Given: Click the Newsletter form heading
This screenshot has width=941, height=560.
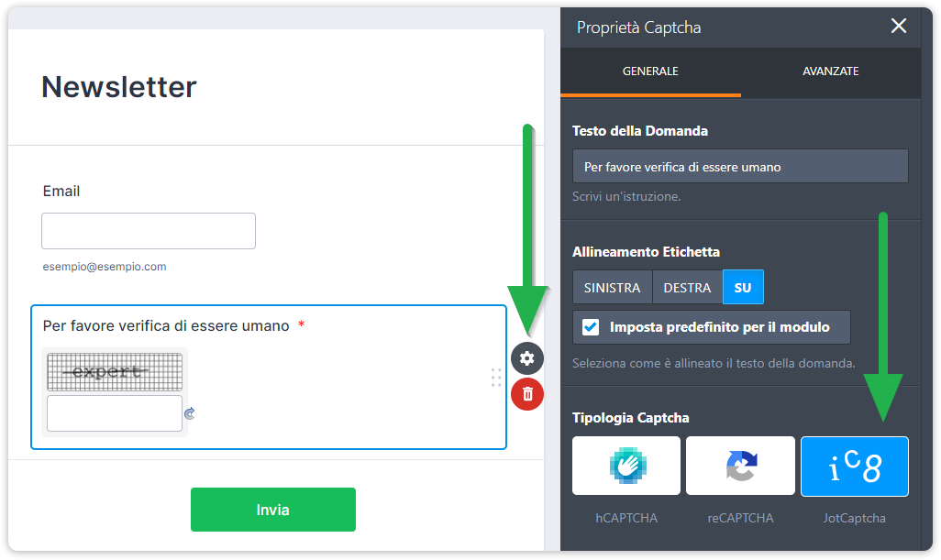Looking at the screenshot, I should pyautogui.click(x=119, y=87).
